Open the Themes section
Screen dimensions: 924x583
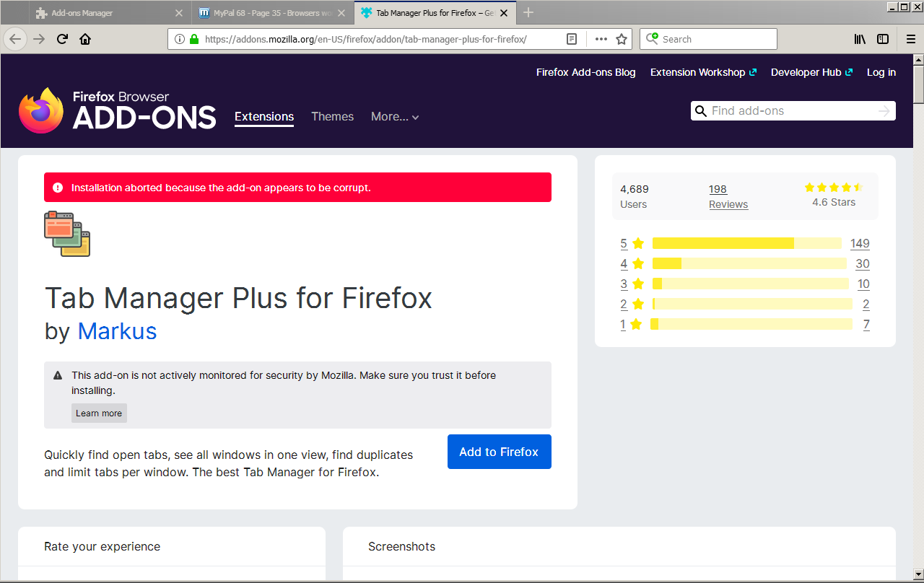point(332,117)
